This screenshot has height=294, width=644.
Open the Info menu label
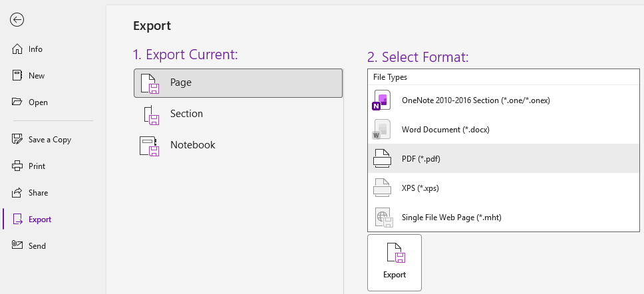[x=35, y=49]
